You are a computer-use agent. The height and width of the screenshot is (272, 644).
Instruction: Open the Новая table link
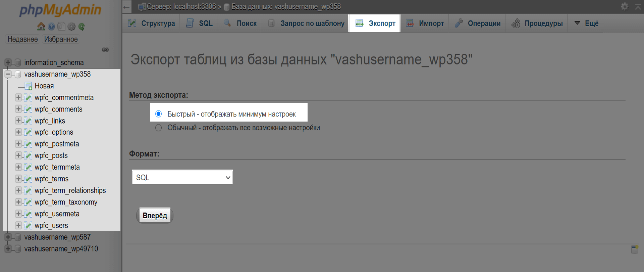coord(44,86)
